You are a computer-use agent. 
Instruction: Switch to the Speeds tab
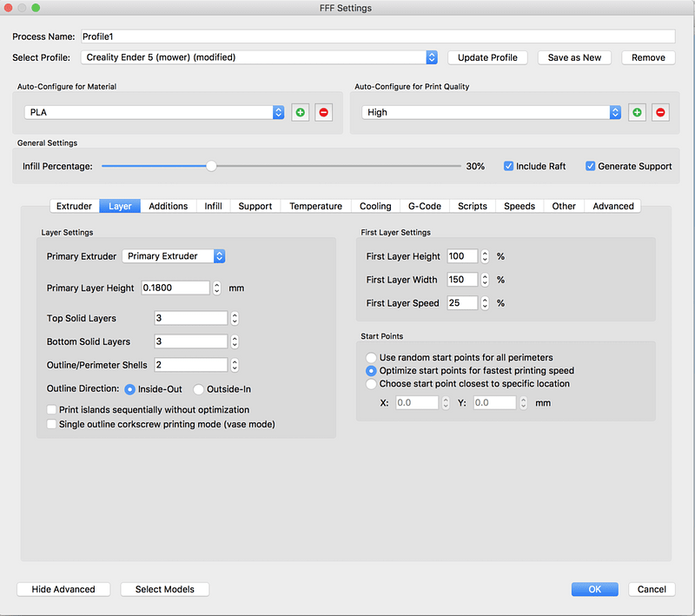click(520, 206)
